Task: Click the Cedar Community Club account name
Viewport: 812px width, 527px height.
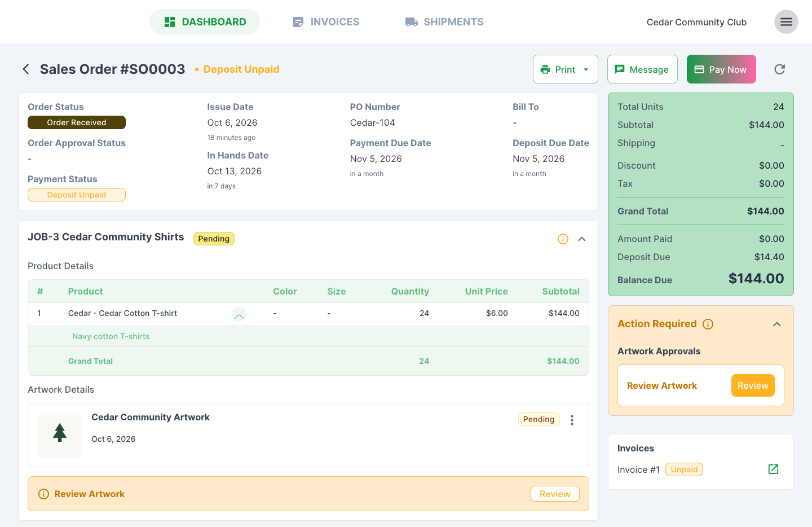Action: [696, 23]
